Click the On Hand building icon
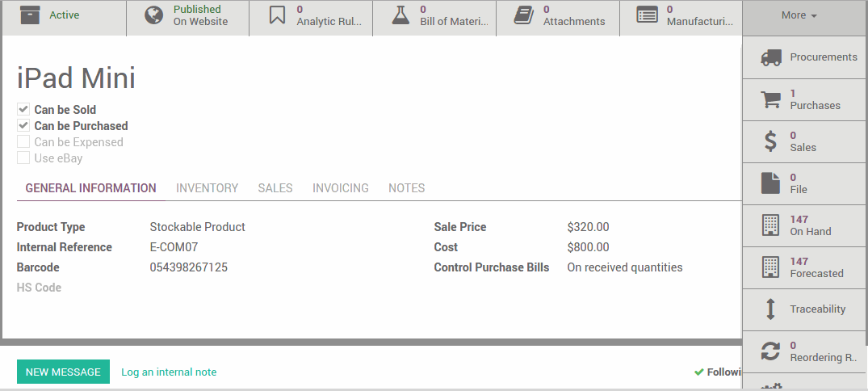 coord(770,225)
